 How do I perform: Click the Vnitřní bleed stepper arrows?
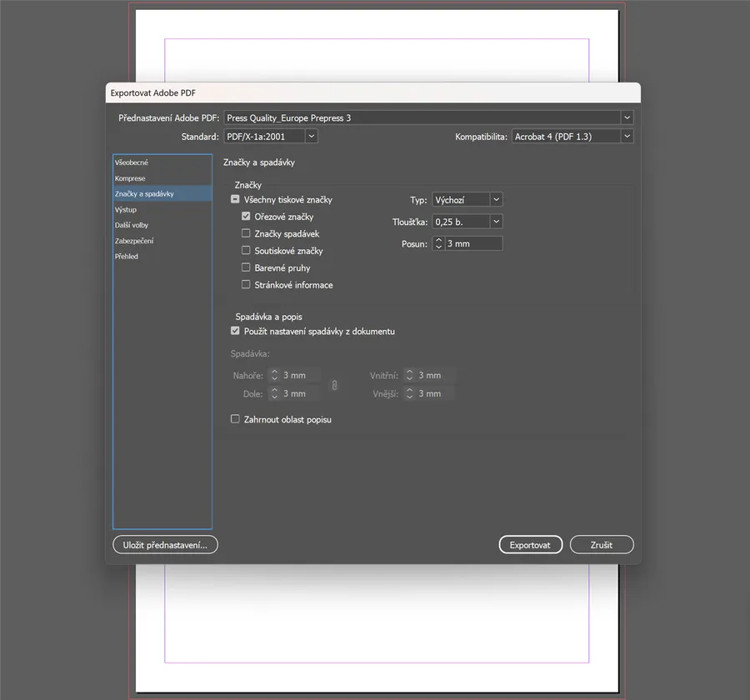pyautogui.click(x=409, y=375)
